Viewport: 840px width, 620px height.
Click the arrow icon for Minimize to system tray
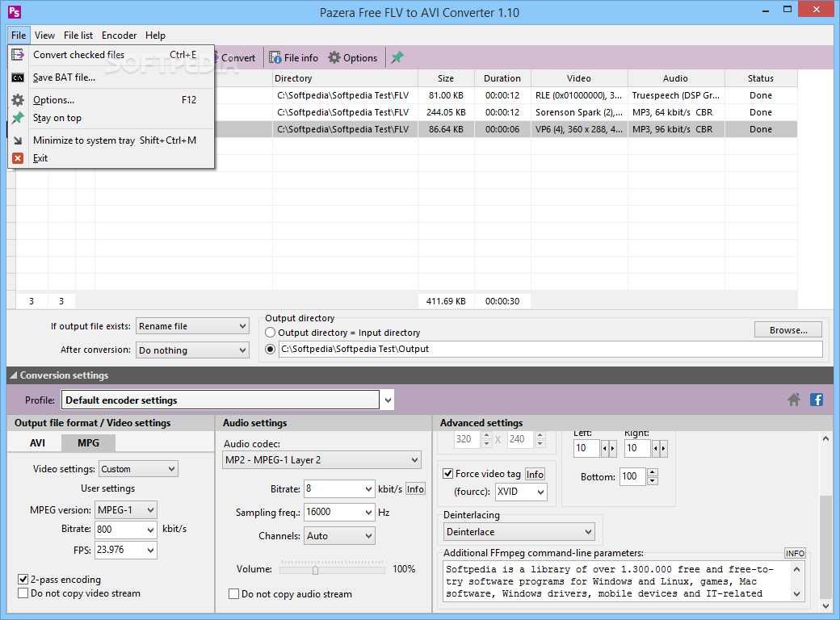tap(18, 140)
